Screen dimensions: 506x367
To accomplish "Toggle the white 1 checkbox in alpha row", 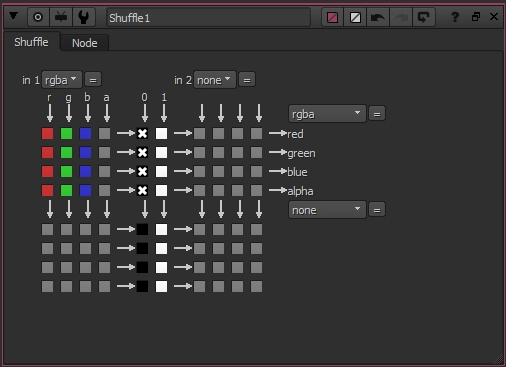I will [x=161, y=190].
